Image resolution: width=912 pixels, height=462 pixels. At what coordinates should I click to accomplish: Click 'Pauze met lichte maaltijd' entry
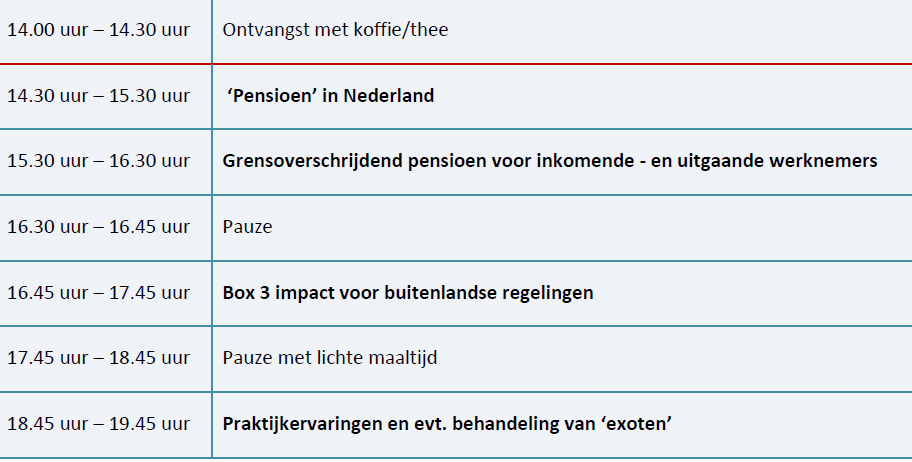point(330,358)
